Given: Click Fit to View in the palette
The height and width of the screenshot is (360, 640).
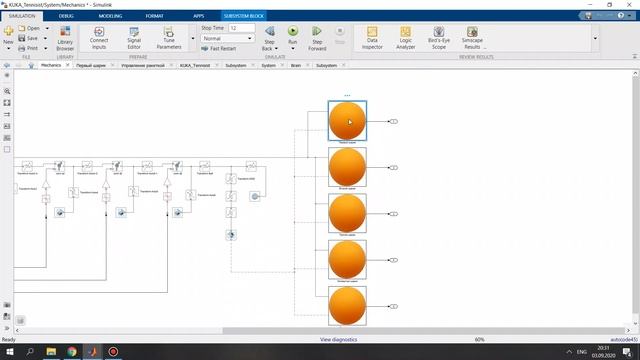Looking at the screenshot, I should 7,103.
